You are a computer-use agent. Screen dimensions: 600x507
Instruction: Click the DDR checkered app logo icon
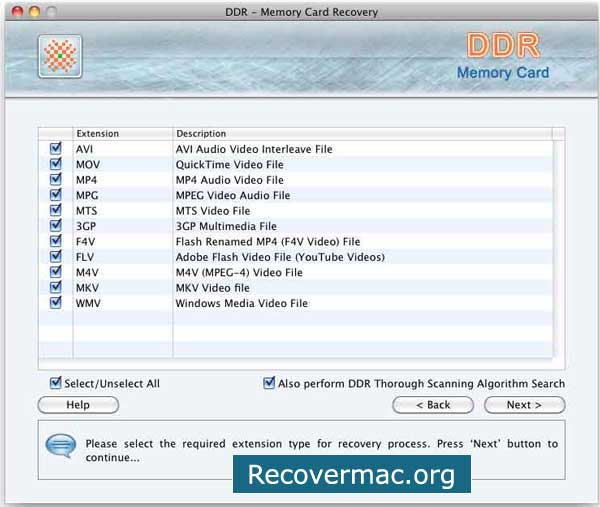tap(60, 56)
